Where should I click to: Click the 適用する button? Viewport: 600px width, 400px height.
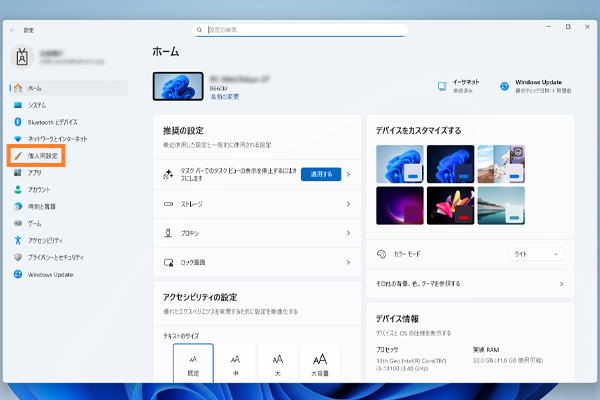(321, 174)
